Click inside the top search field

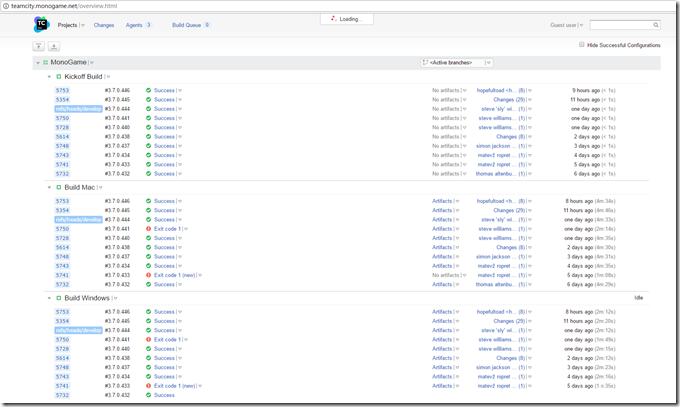point(620,25)
